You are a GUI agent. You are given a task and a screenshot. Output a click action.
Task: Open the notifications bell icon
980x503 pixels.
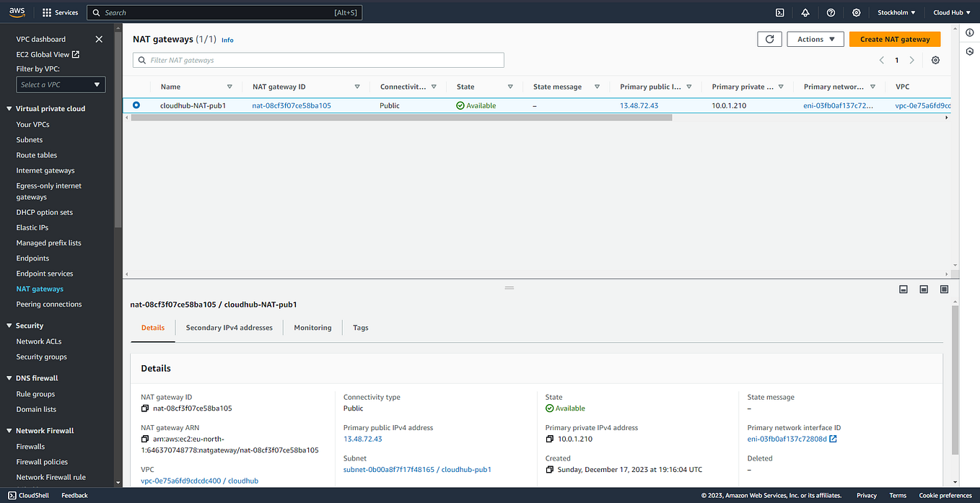click(805, 12)
